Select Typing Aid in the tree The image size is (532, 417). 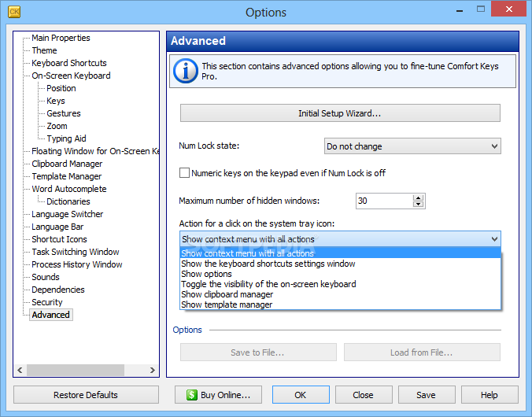(x=66, y=138)
